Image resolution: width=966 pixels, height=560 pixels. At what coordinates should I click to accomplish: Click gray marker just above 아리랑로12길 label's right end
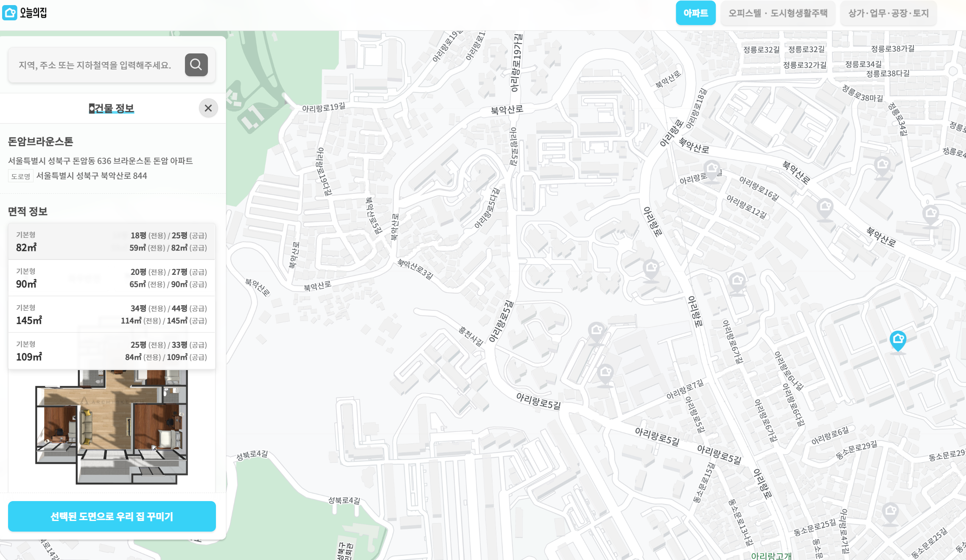(825, 209)
